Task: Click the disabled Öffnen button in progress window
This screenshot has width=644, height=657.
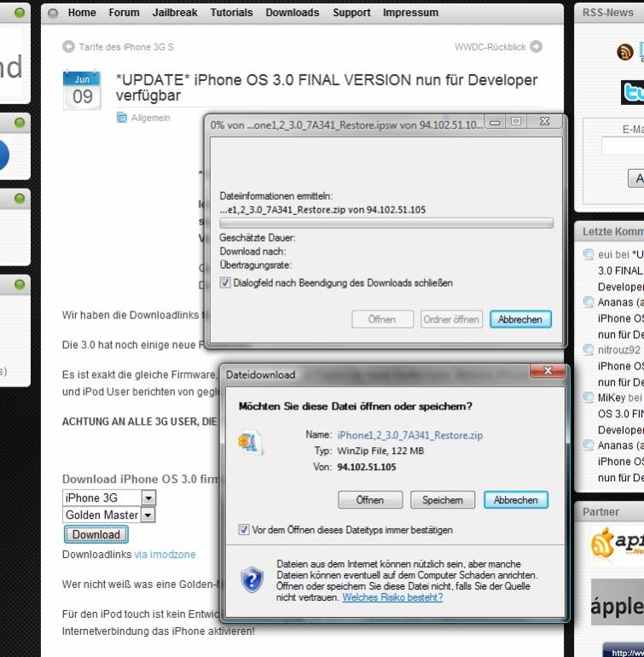Action: pyautogui.click(x=382, y=319)
